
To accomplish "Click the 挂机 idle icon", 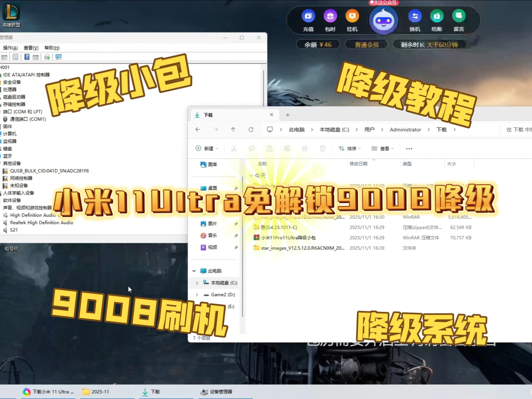I will pos(352,16).
